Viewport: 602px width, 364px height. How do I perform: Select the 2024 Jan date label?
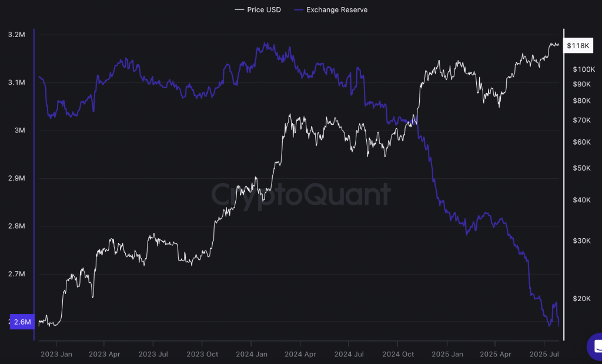point(251,354)
